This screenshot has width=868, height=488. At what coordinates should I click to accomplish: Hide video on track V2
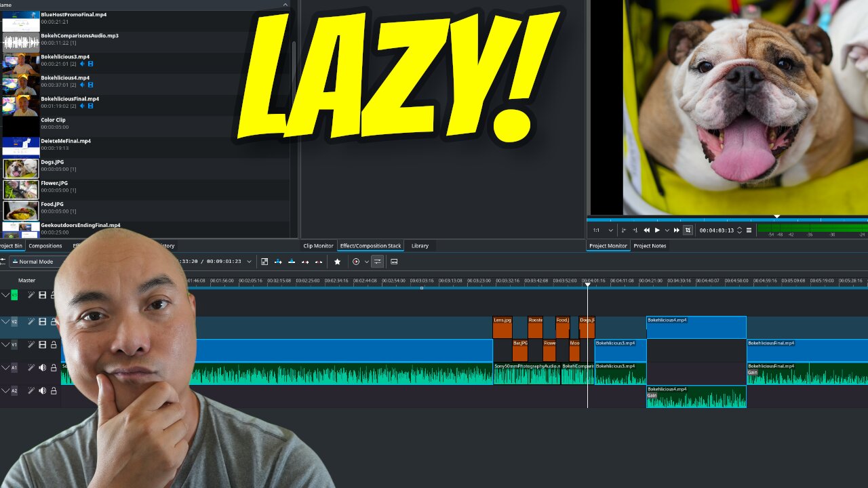(42, 321)
